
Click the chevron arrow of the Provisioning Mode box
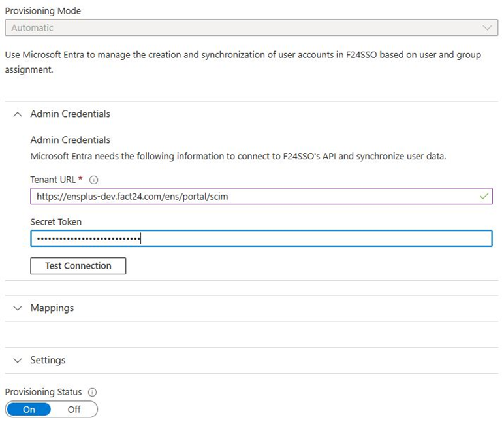tap(487, 27)
